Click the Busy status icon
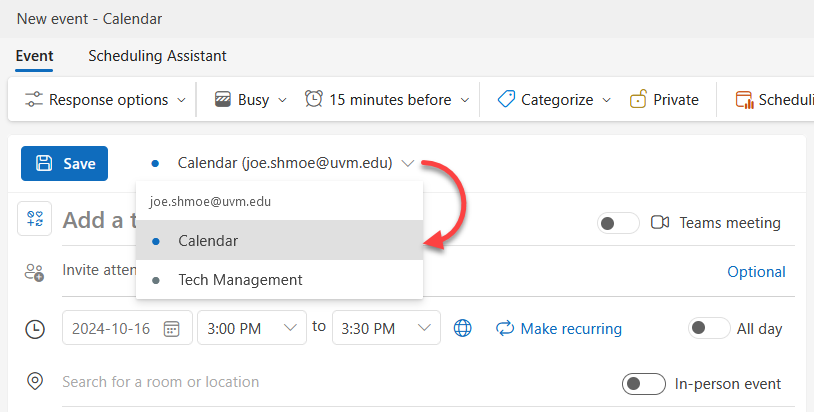 (x=224, y=99)
